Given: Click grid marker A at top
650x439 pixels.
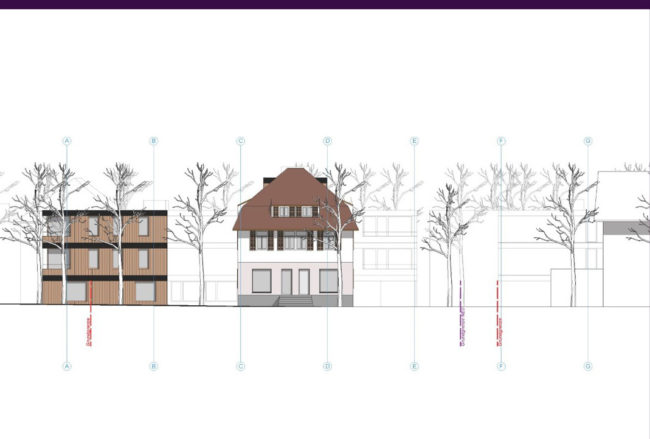Looking at the screenshot, I should click(67, 141).
